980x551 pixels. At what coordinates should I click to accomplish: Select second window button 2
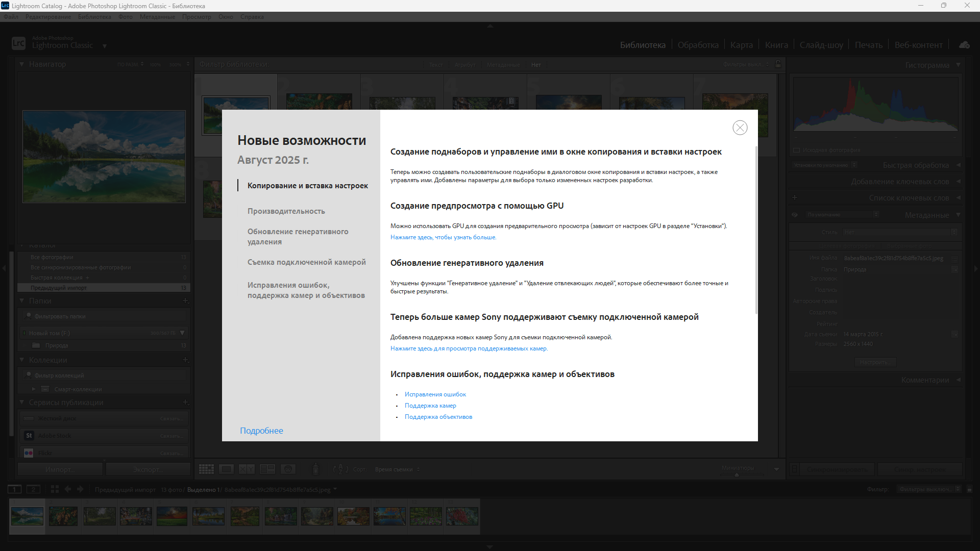33,489
